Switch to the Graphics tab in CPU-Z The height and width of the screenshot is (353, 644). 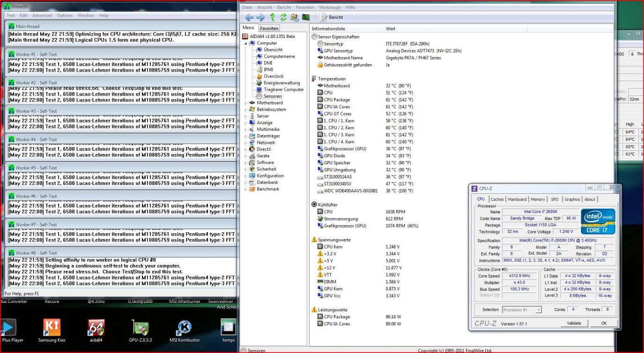(x=572, y=199)
